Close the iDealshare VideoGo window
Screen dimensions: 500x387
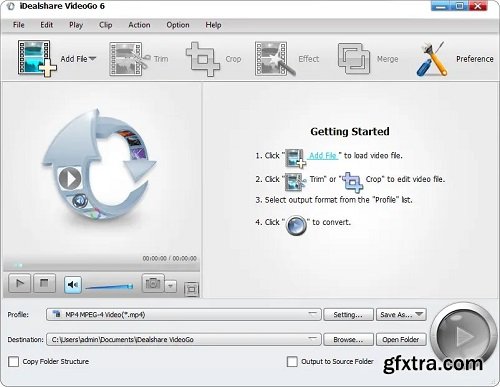(479, 6)
